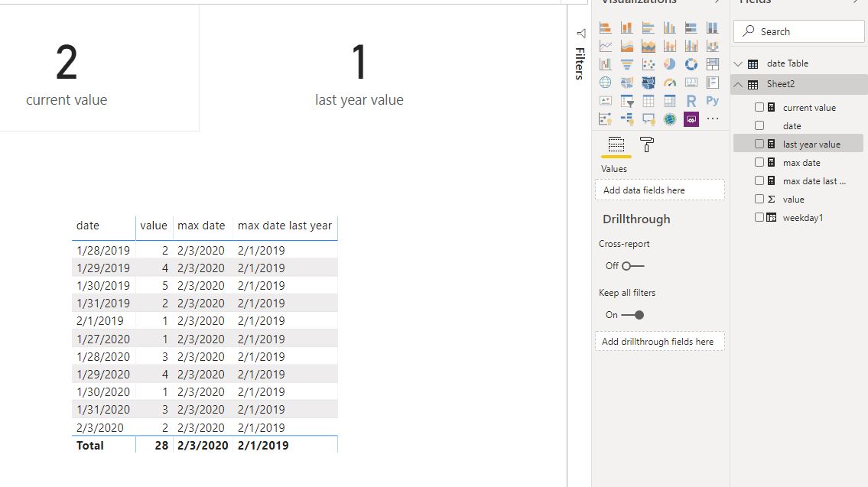Sort table by the date column header
Screen dimensions: 868x487
tap(88, 226)
